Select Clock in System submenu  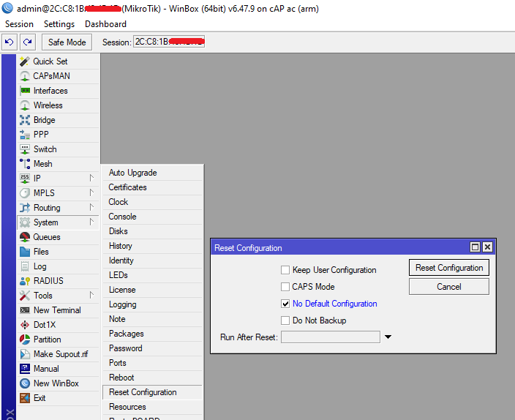(152, 202)
